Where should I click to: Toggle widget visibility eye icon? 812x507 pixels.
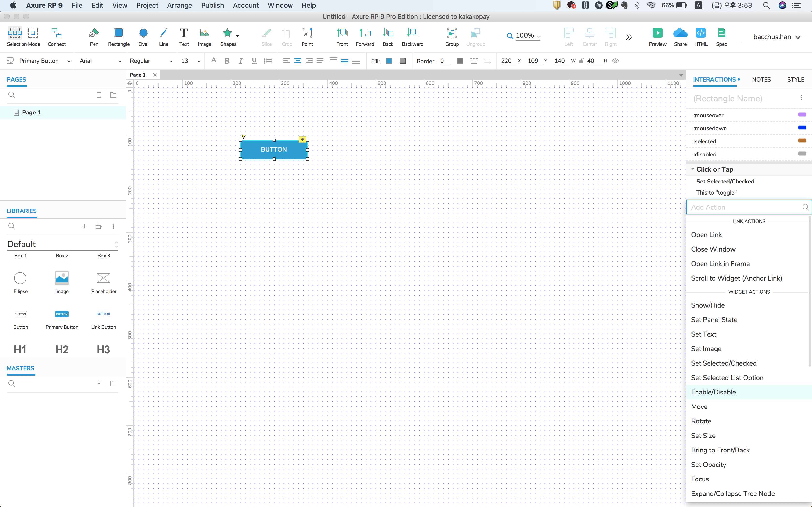[615, 61]
